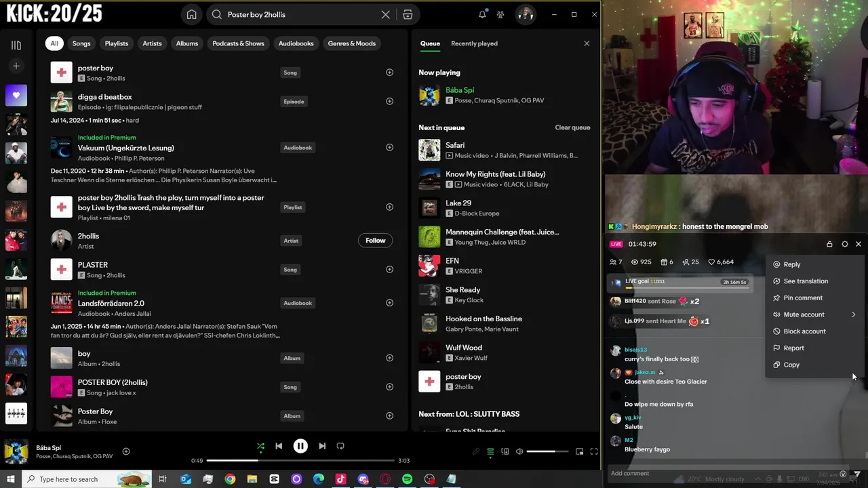Add the 'poster boy' song to Liked Songs

(389, 73)
